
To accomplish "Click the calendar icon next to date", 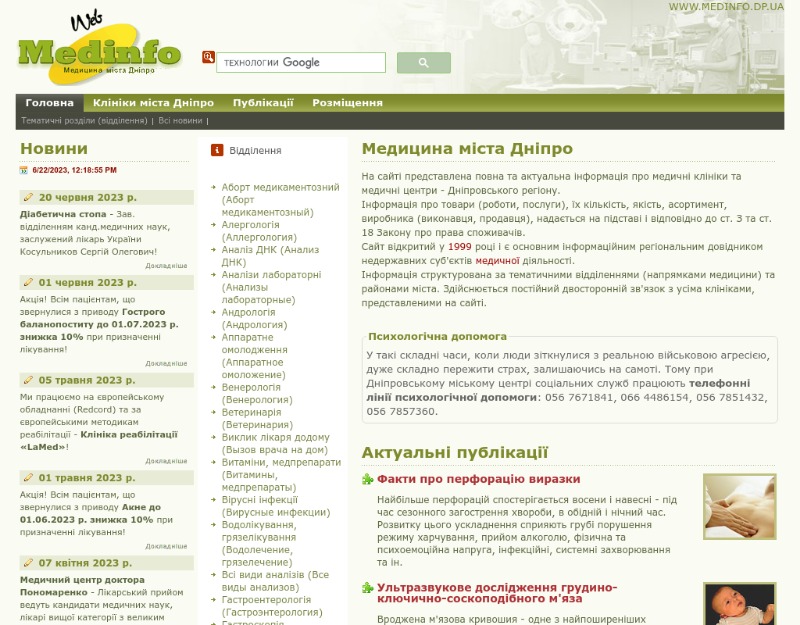I will tap(23, 170).
